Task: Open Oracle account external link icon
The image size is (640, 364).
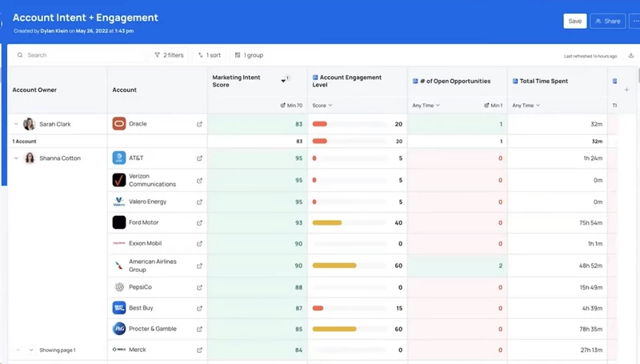Action: (199, 124)
